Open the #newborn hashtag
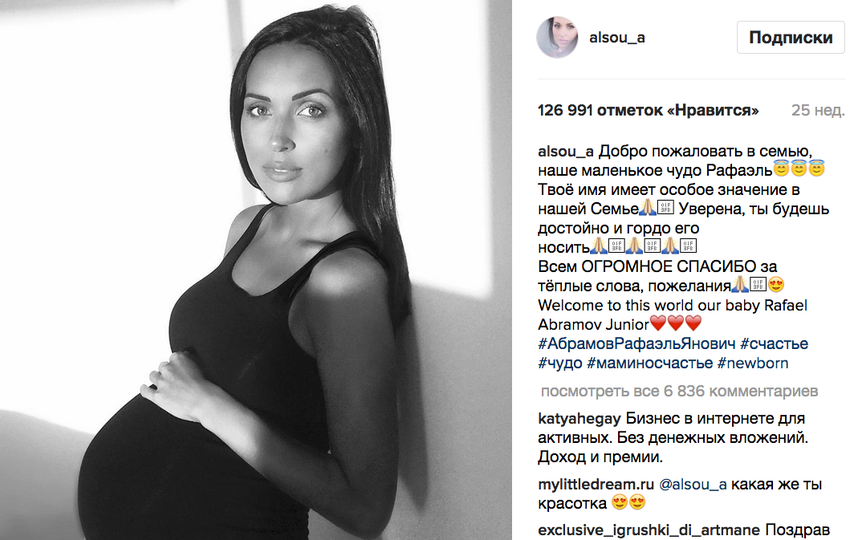The height and width of the screenshot is (540, 858). pyautogui.click(x=752, y=363)
